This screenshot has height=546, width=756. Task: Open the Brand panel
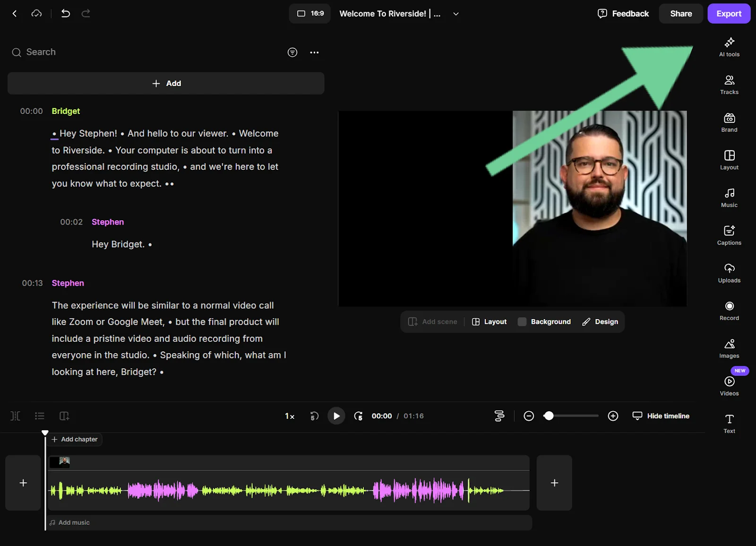coord(729,122)
